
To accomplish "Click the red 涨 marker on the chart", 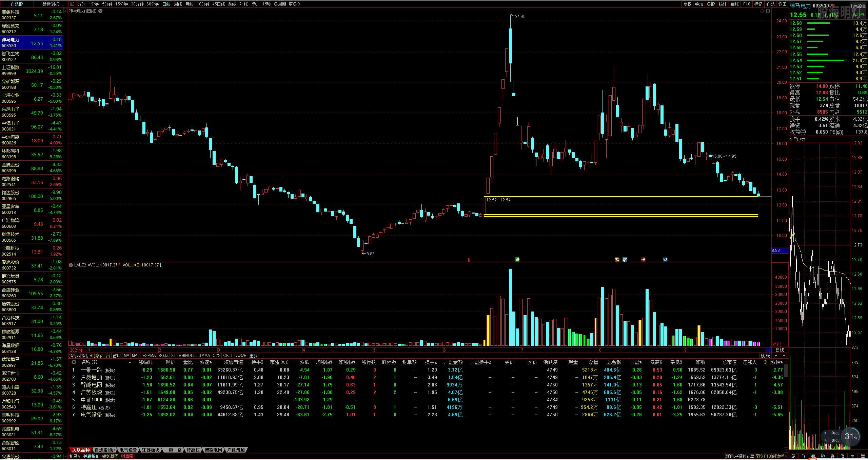I will coord(643,259).
